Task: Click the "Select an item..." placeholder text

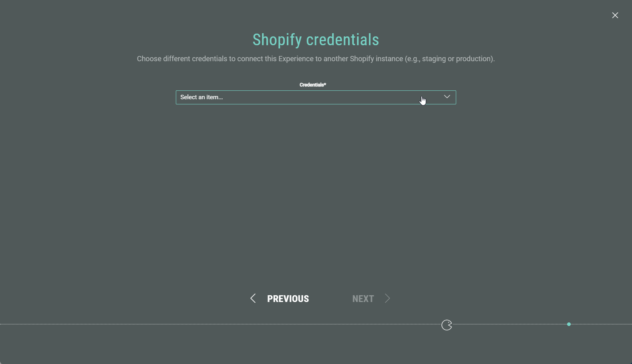Action: 201,97
